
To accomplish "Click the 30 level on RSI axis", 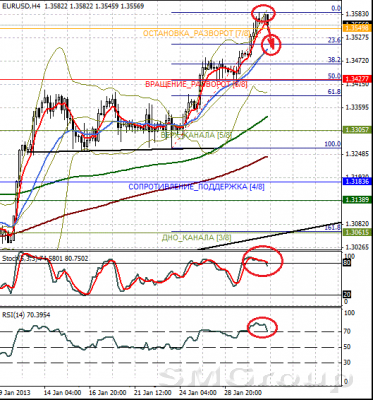I will tap(347, 363).
